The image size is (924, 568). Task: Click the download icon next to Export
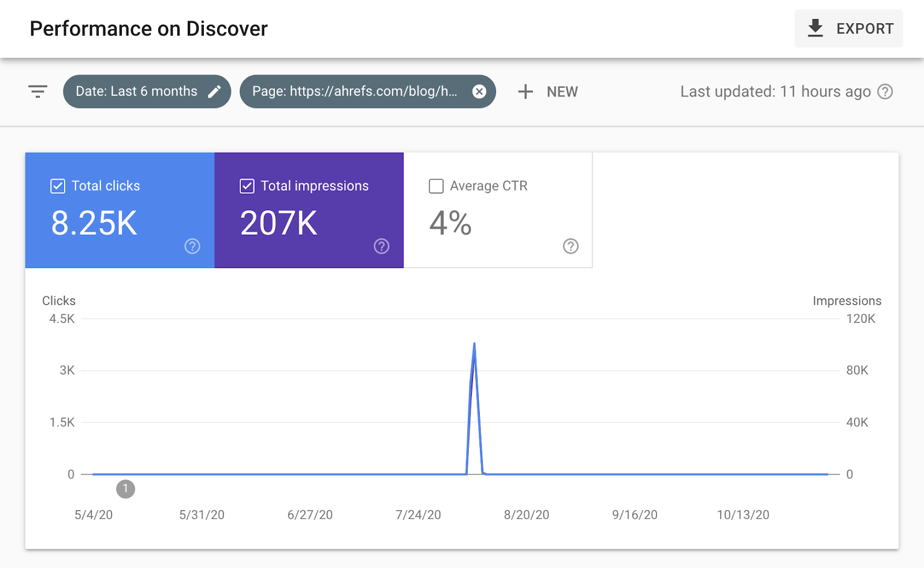pos(815,28)
